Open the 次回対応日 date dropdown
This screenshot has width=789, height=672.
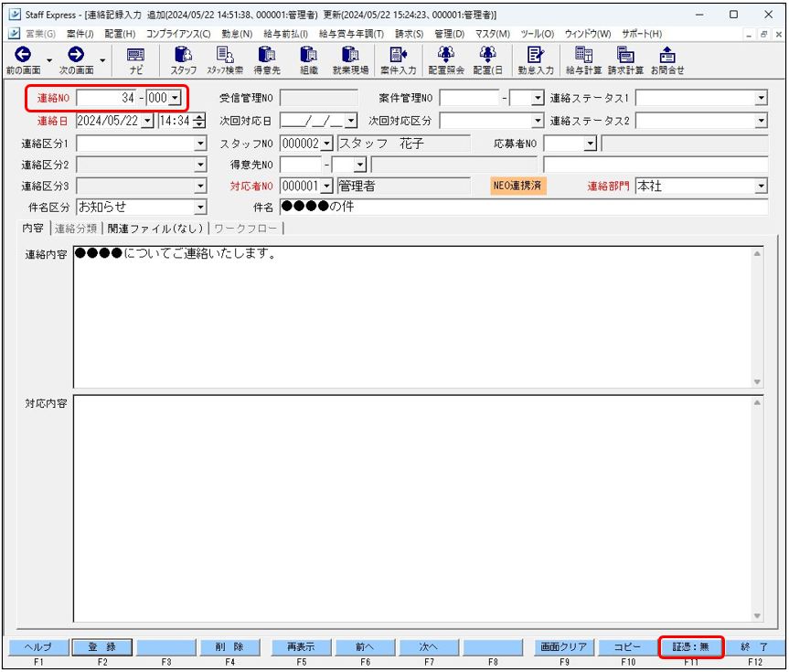pos(351,121)
